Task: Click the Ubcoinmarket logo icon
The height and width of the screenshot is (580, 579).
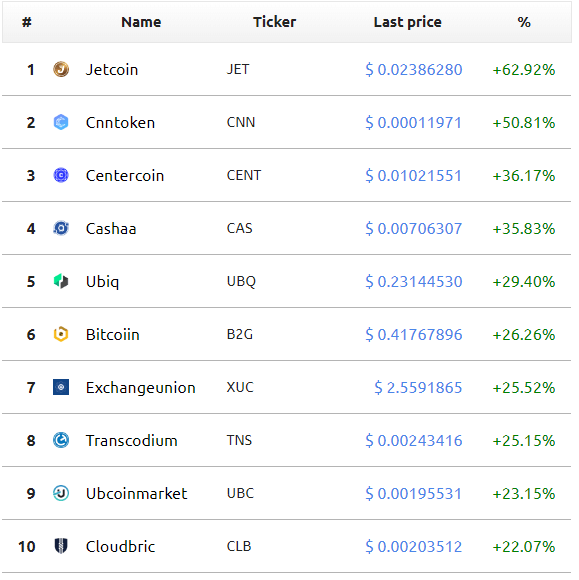Action: 61,493
